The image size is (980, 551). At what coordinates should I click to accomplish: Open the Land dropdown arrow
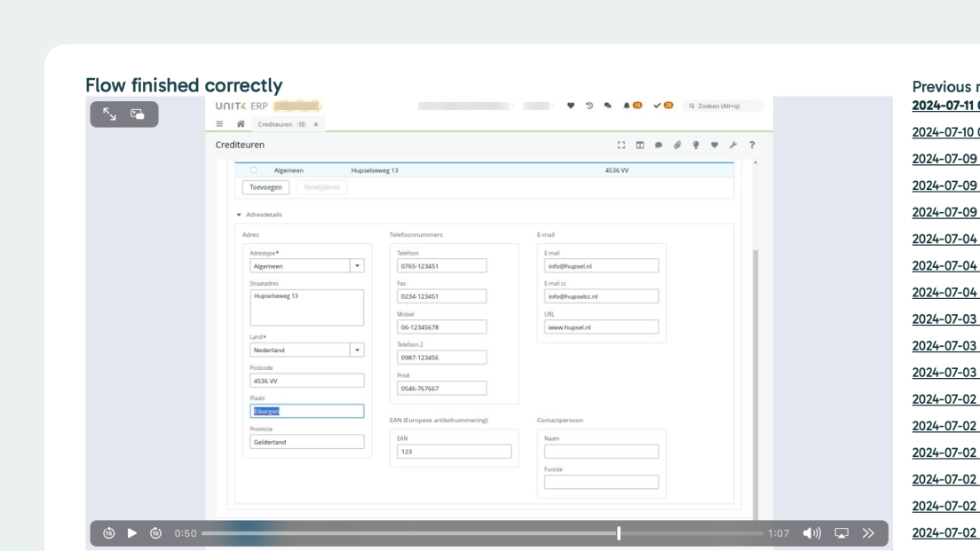click(357, 350)
